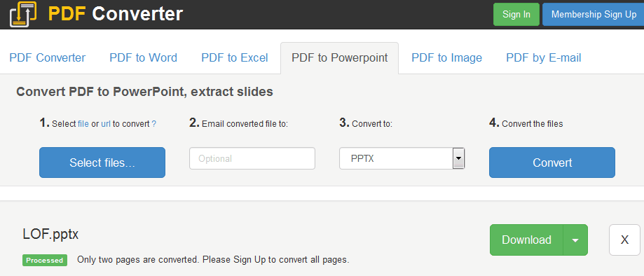Go to the PDF to Image tab
The width and height of the screenshot is (644, 276).
coord(446,58)
